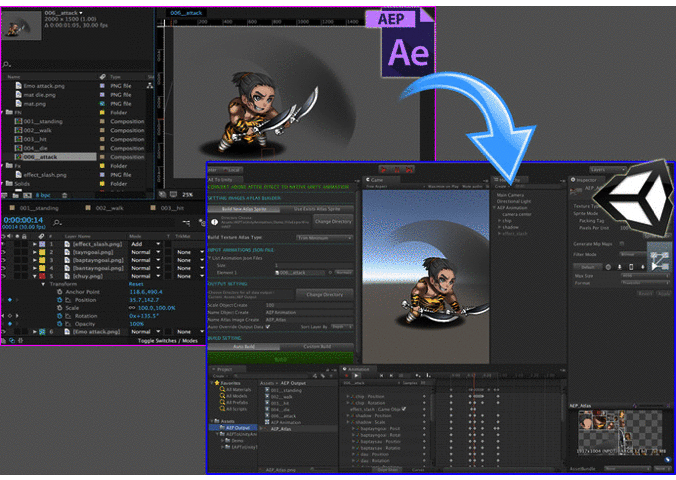Expand the effect_slash.png layer twirl arrow
The width and height of the screenshot is (676, 480).
34,244
